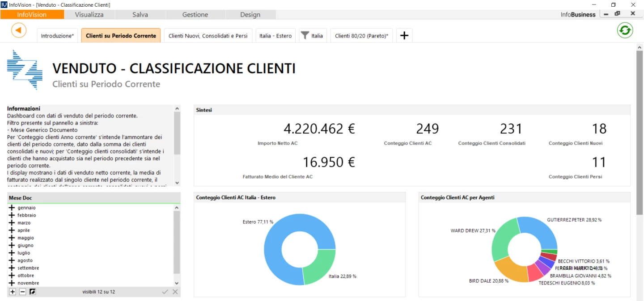Click the 11 Clienti Persi value
644x301 pixels.
(x=599, y=162)
